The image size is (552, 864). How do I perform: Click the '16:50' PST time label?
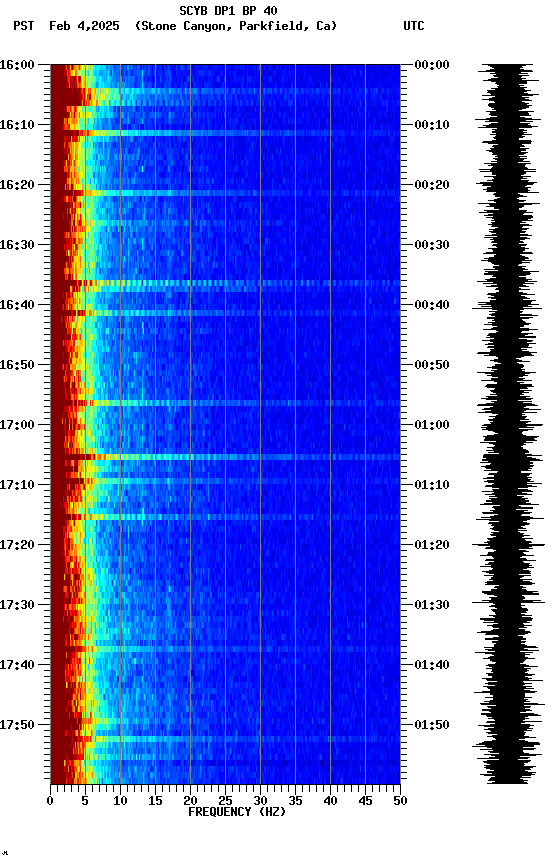17,365
